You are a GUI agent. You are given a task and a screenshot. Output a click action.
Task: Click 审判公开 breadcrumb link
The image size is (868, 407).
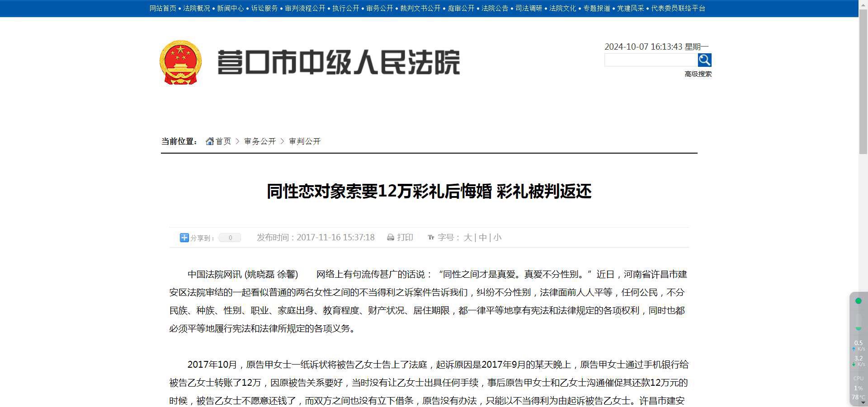pyautogui.click(x=305, y=141)
